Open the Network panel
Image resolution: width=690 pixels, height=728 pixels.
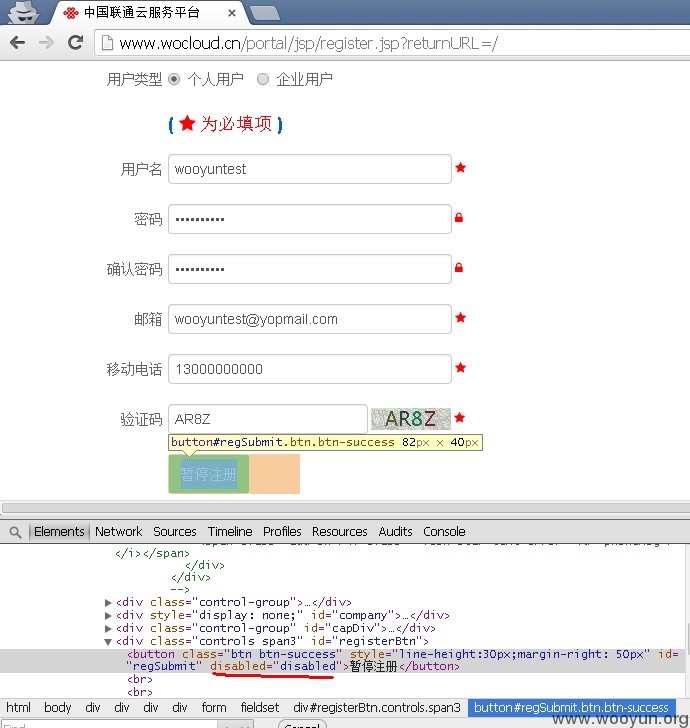point(118,532)
